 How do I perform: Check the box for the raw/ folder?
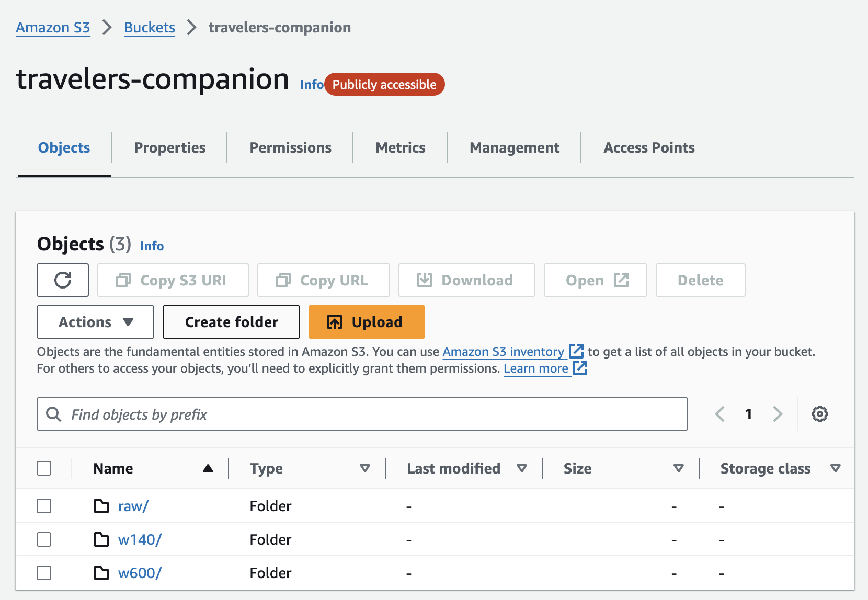coord(44,506)
